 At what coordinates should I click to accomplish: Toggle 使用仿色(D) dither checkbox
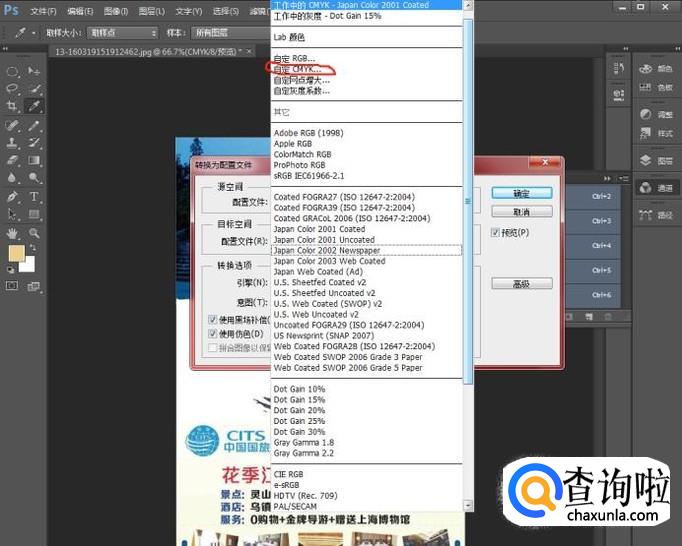pyautogui.click(x=213, y=334)
